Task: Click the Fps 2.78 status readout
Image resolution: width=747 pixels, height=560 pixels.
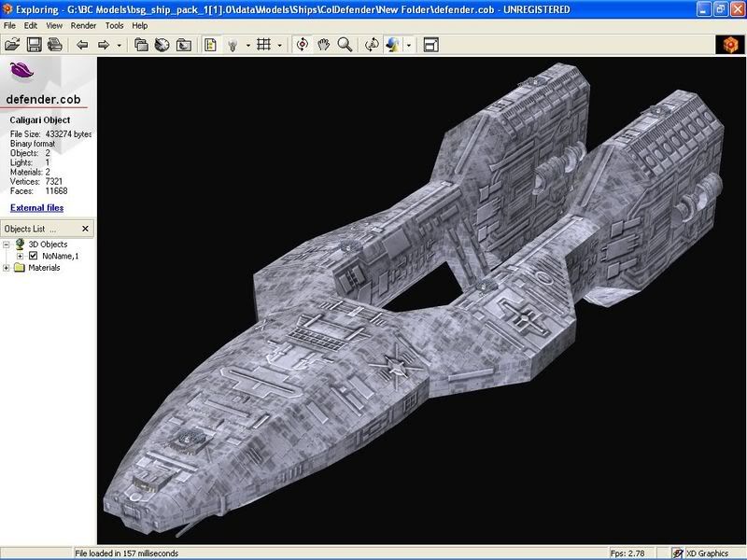Action: (x=627, y=553)
